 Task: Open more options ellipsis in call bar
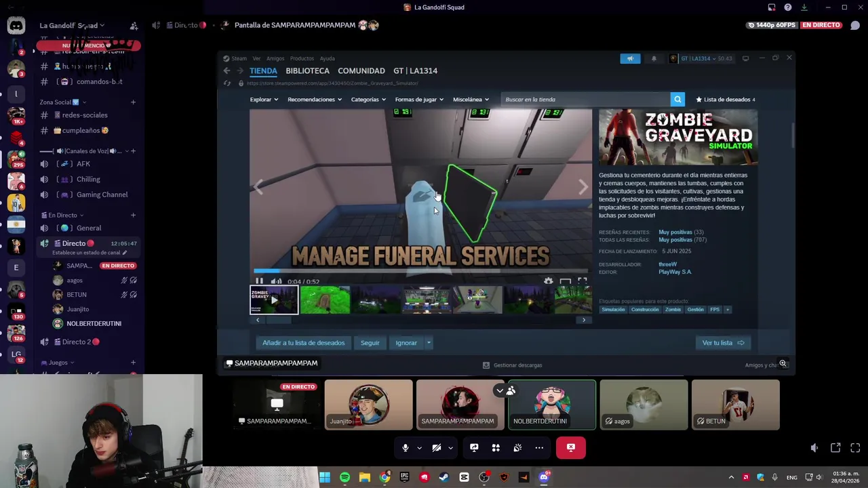coord(539,448)
